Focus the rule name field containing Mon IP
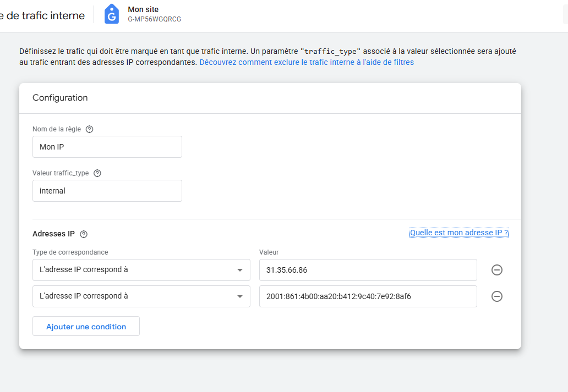 pyautogui.click(x=107, y=147)
